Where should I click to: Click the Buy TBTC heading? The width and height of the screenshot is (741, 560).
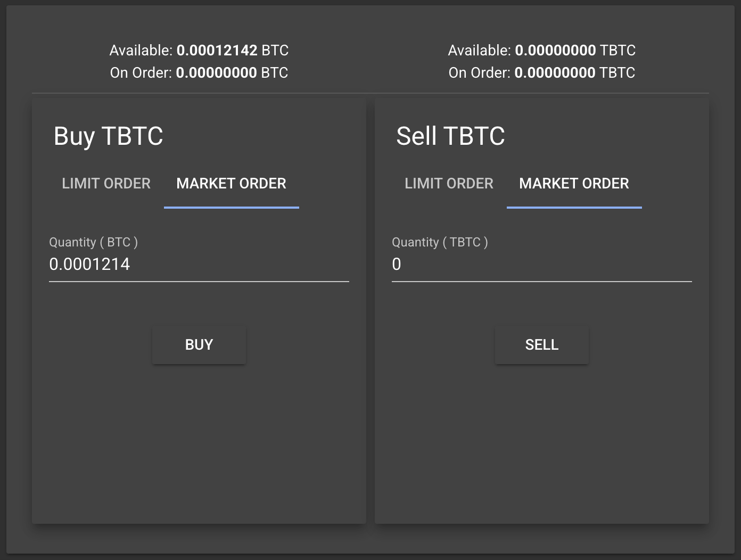[x=109, y=136]
